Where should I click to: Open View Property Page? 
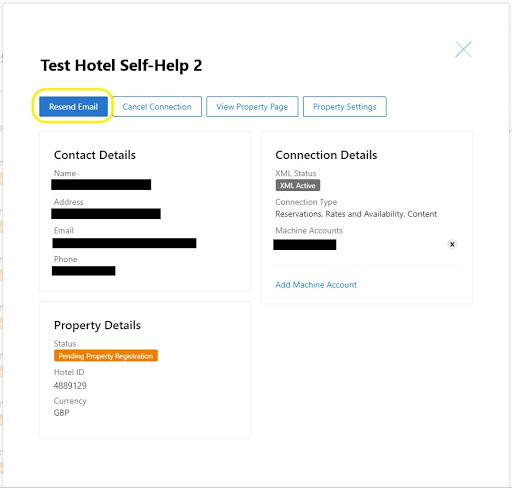252,107
